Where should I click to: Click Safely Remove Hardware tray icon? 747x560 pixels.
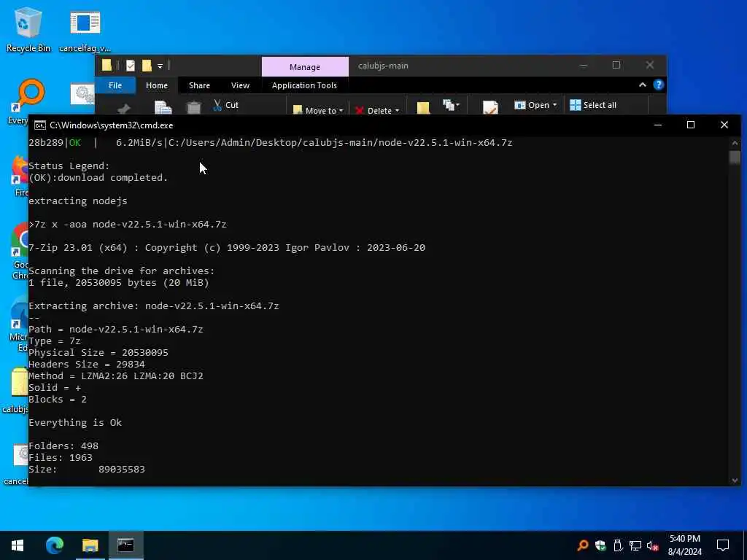[x=618, y=545]
